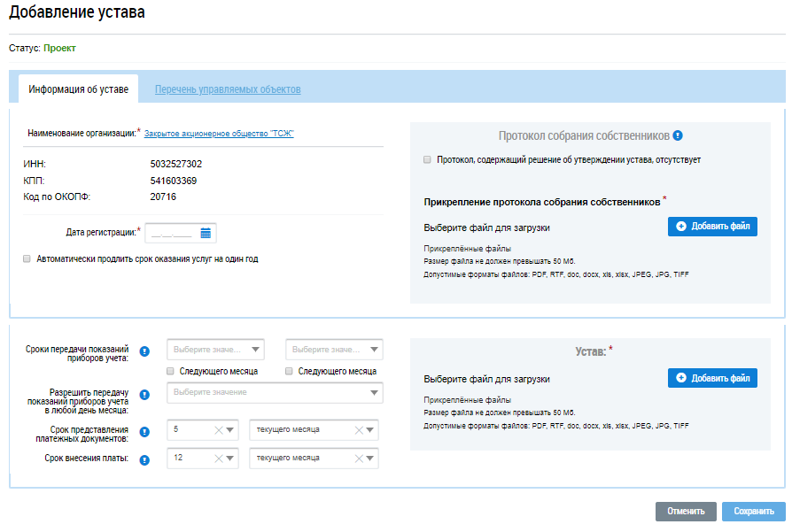
Task: Toggle the first Следующего месяца checkbox
Action: click(x=171, y=371)
